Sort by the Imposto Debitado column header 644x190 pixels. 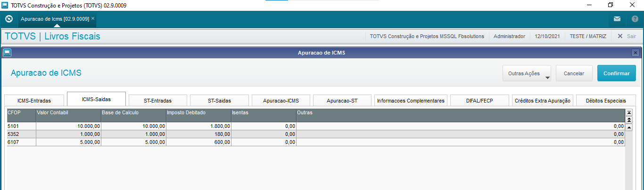click(x=198, y=112)
